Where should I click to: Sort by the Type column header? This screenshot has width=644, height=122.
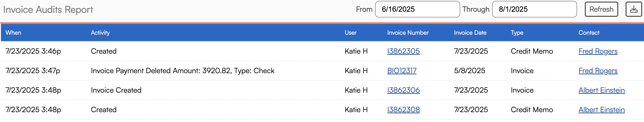[517, 33]
